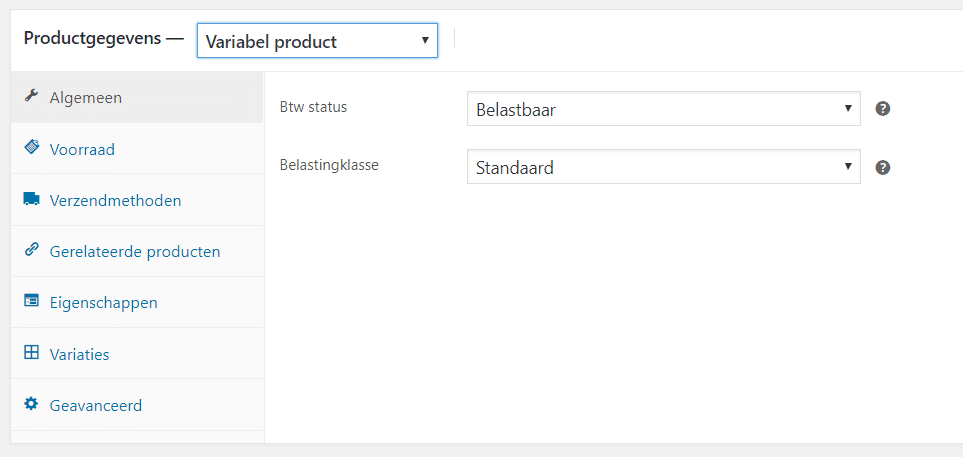Click the help icon next to Belastingklasse

pyautogui.click(x=883, y=167)
